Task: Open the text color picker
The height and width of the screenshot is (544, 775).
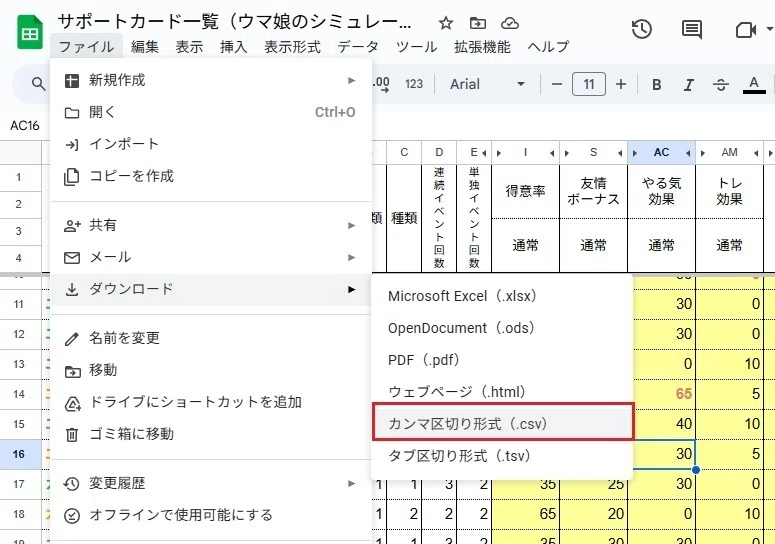Action: click(754, 84)
